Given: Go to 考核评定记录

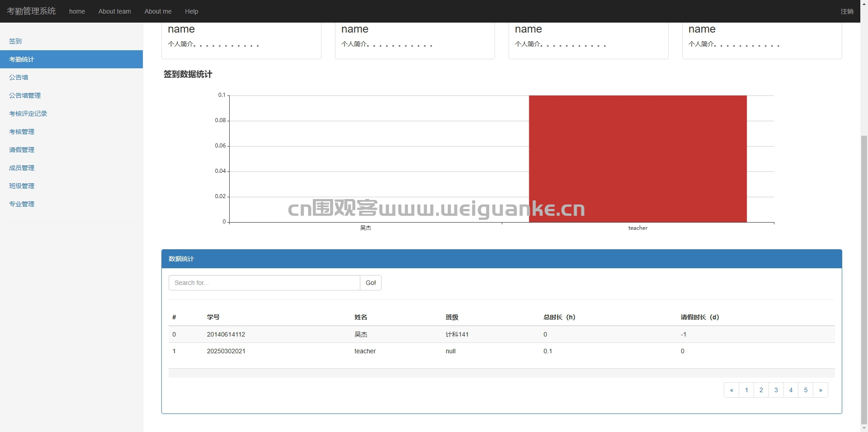Looking at the screenshot, I should point(71,114).
